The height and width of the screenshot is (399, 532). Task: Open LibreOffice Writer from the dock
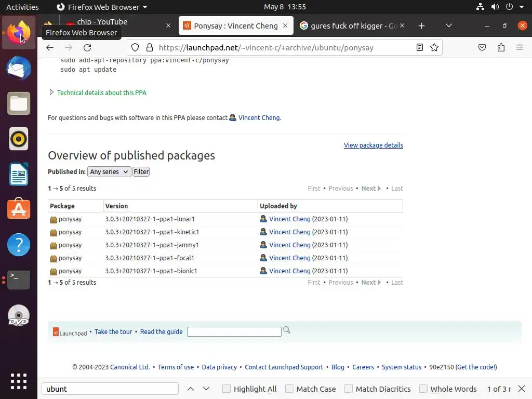point(19,174)
